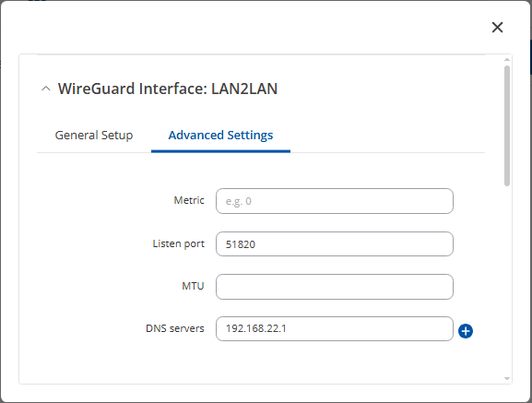
Task: Select the Advanced Settings tab
Action: pyautogui.click(x=220, y=135)
